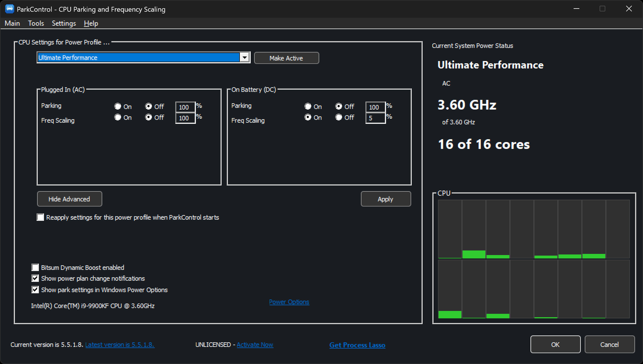This screenshot has width=643, height=364.
Task: Click the CPU core usage graph
Action: [x=534, y=259]
